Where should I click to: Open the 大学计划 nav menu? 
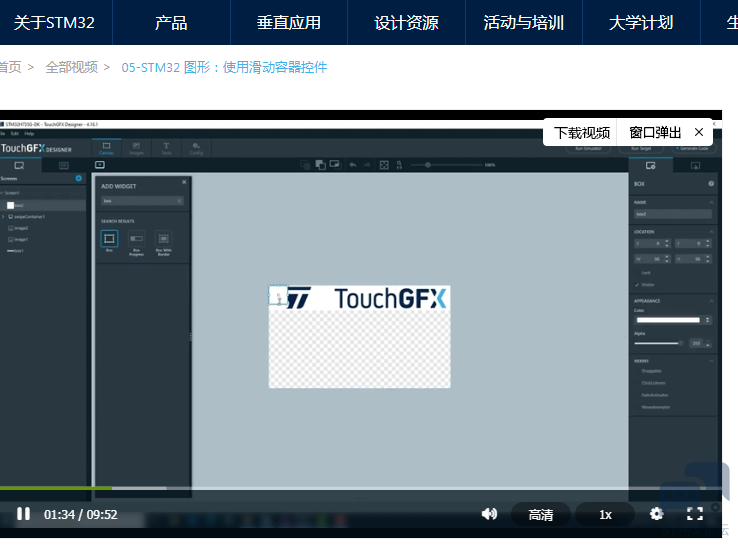(x=641, y=23)
